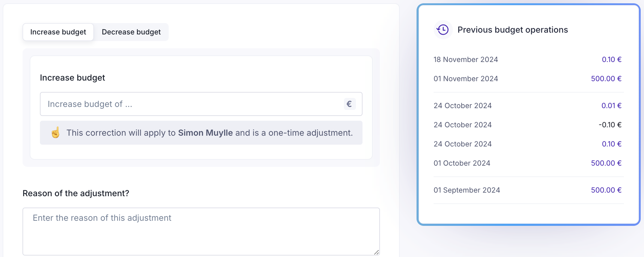The height and width of the screenshot is (257, 644).
Task: Switch to the Increase budget tab
Action: 58,32
